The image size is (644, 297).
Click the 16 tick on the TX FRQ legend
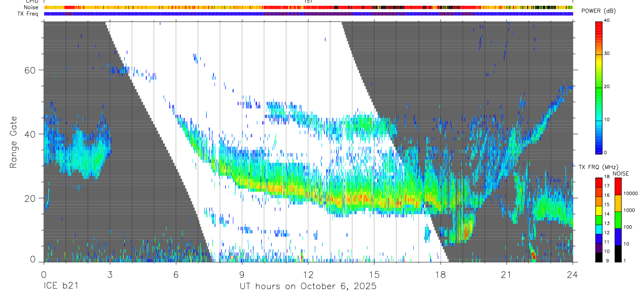point(606,195)
